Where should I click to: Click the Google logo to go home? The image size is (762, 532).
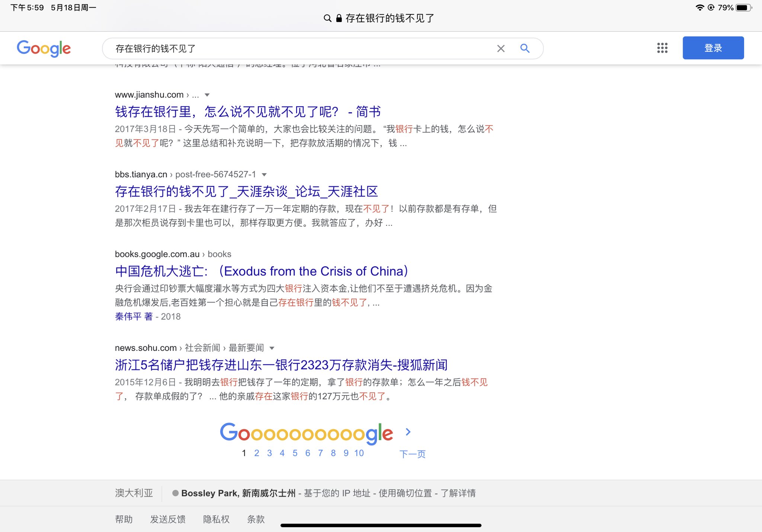[44, 48]
